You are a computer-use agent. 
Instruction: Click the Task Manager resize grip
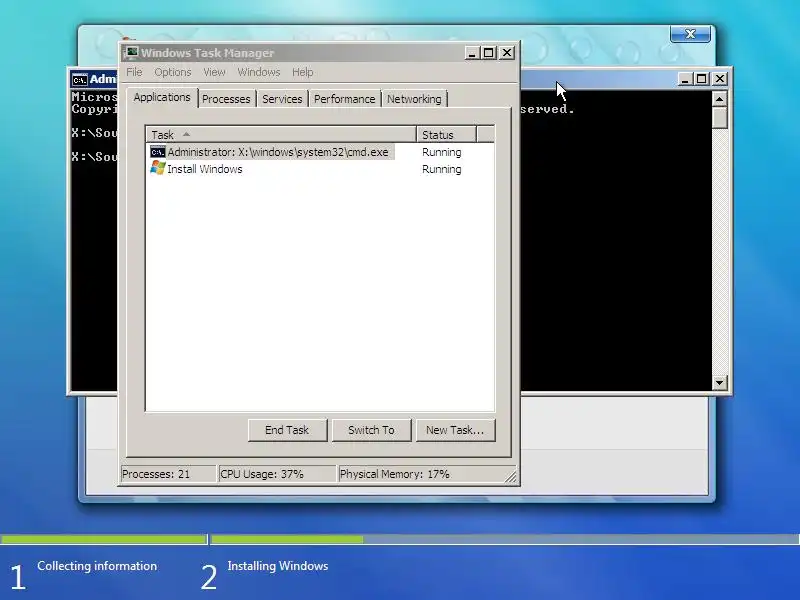pyautogui.click(x=510, y=477)
